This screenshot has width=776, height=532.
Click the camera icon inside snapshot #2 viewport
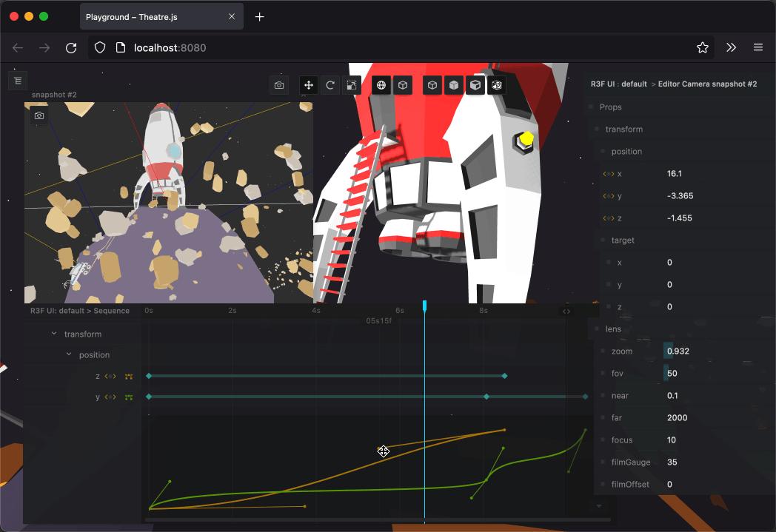[39, 115]
